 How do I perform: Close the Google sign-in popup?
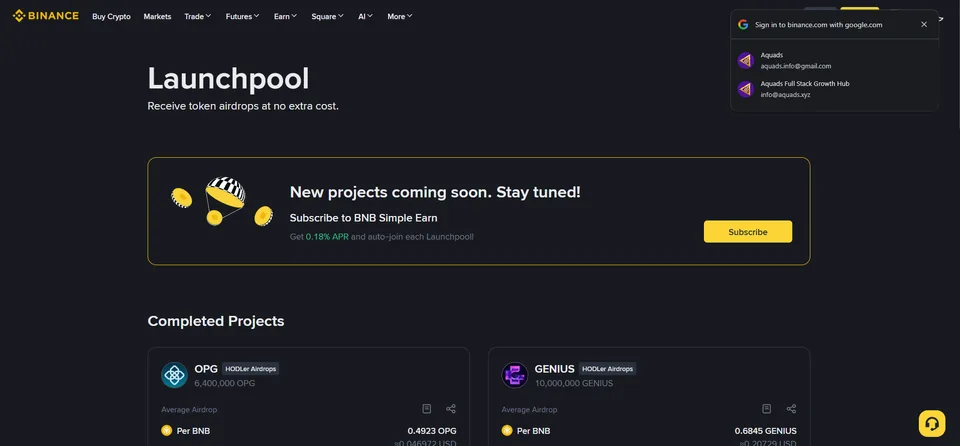[924, 25]
